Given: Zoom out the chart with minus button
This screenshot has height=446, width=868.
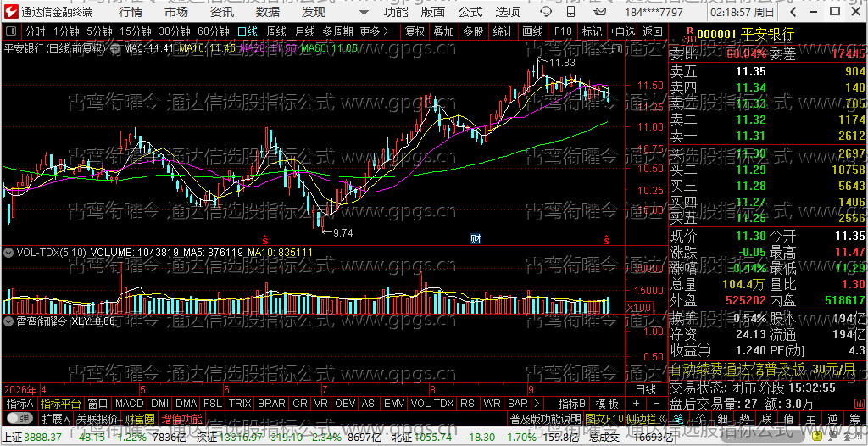Looking at the screenshot, I should (x=657, y=403).
